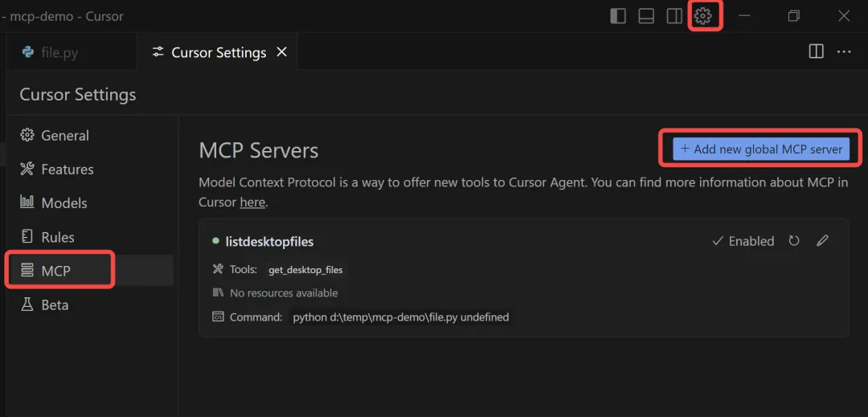868x417 pixels.
Task: Minimize the Cursor window
Action: 744,17
